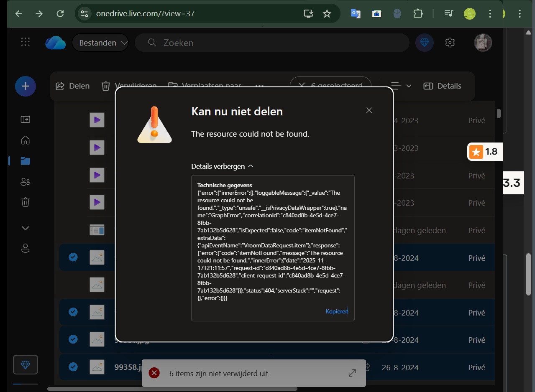Toggle the navigation pane icon in sidebar
Screen dimensions: 535x392
click(x=26, y=120)
